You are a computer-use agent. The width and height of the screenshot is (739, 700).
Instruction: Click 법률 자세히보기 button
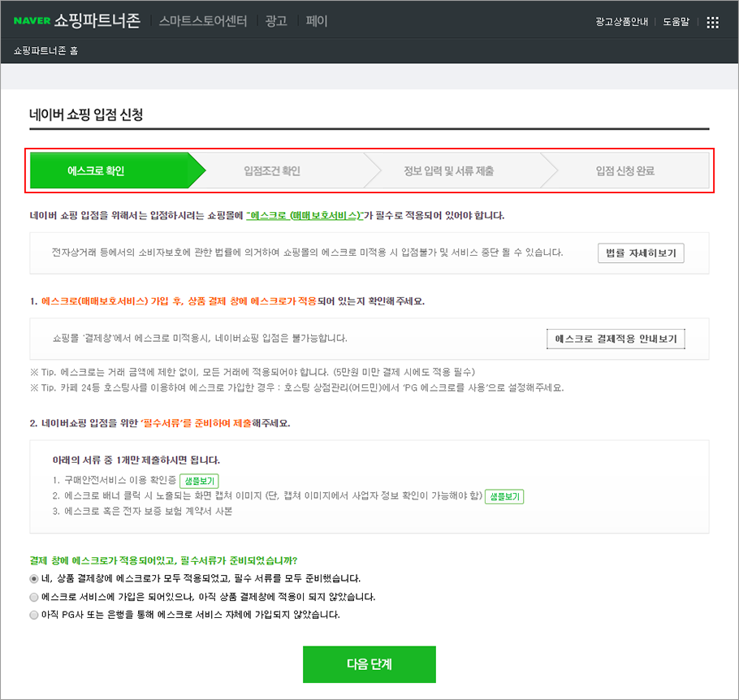(641, 253)
